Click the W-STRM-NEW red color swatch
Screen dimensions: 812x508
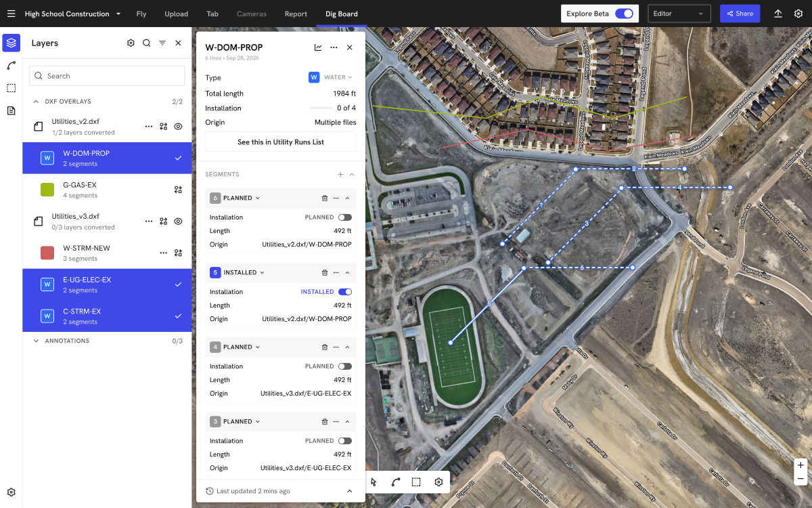click(x=47, y=253)
